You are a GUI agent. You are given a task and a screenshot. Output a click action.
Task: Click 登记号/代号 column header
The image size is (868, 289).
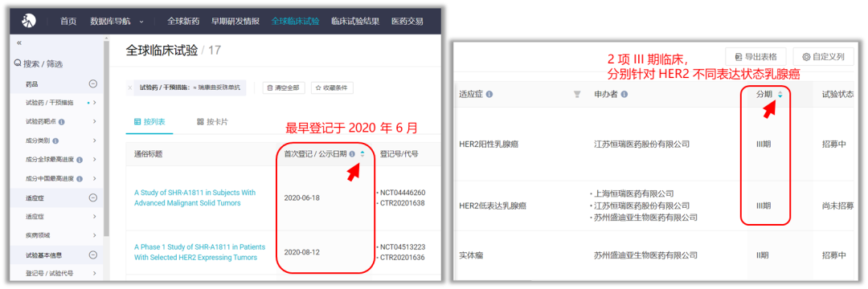(x=399, y=154)
